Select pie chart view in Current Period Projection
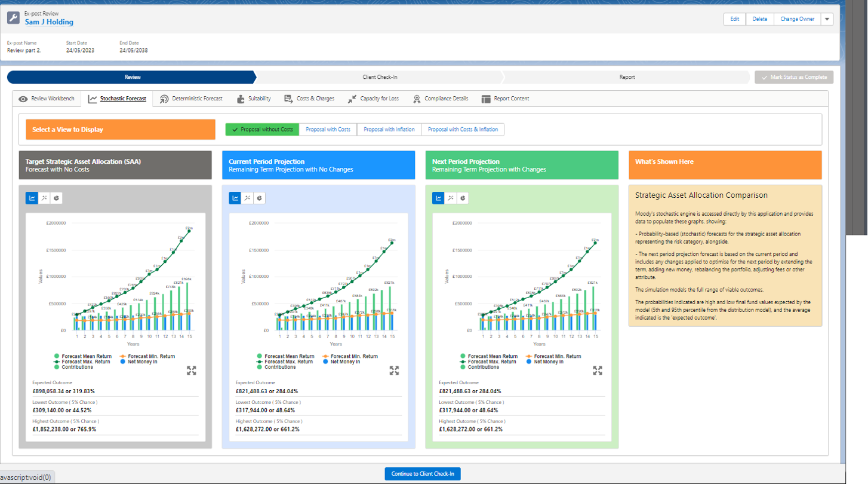Screen dimensions: 868x484 [x=260, y=198]
